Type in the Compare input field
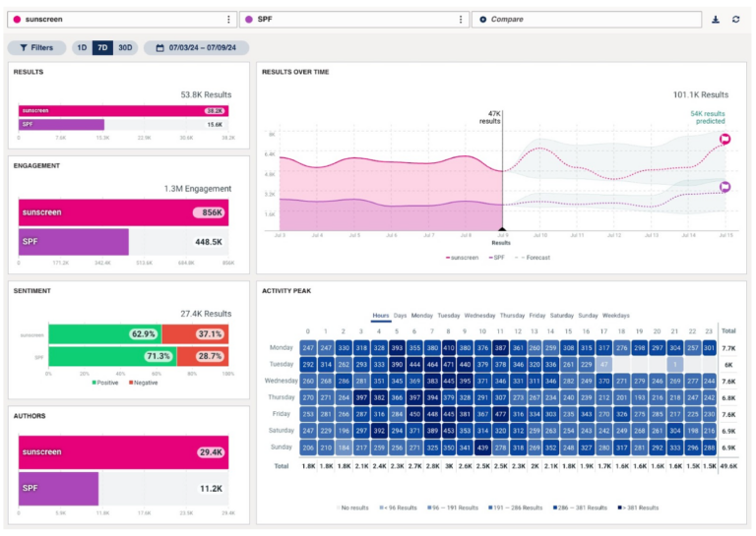Image resolution: width=756 pixels, height=536 pixels. pyautogui.click(x=591, y=20)
